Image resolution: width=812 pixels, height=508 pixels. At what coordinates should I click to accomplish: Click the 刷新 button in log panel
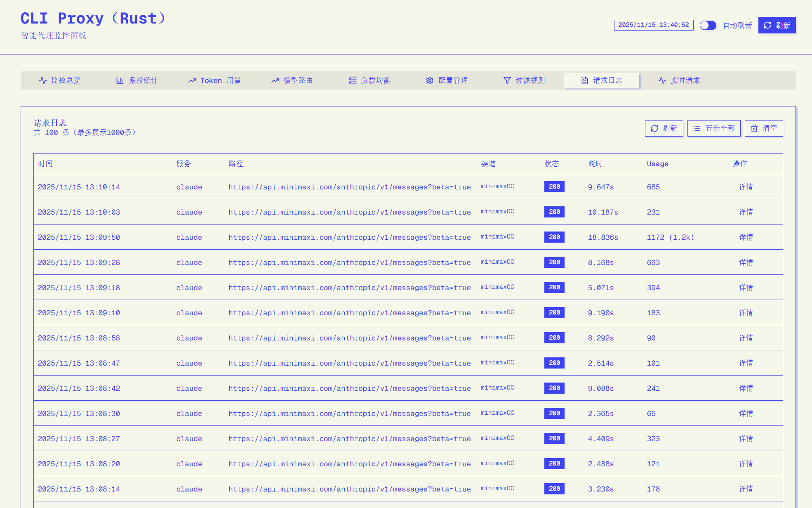pos(664,128)
